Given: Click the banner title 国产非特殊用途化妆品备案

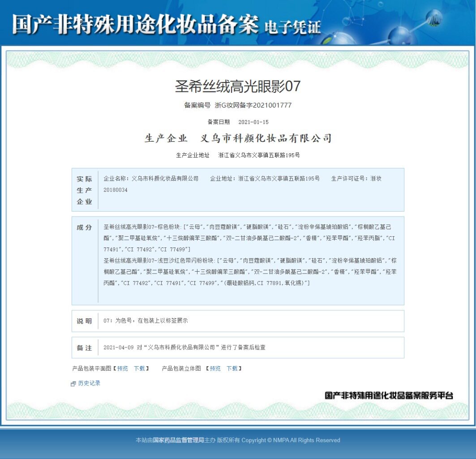Looking at the screenshot, I should [135, 24].
